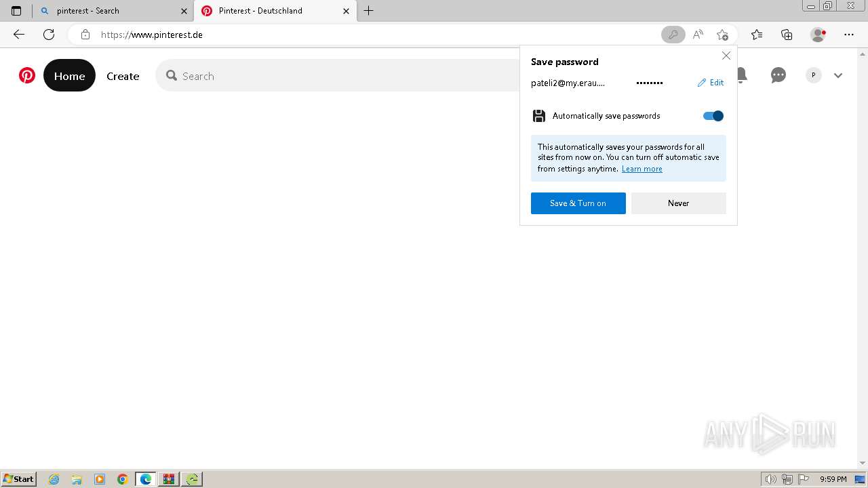Open Settings and more menu
The width and height of the screenshot is (868, 488).
(x=849, y=35)
